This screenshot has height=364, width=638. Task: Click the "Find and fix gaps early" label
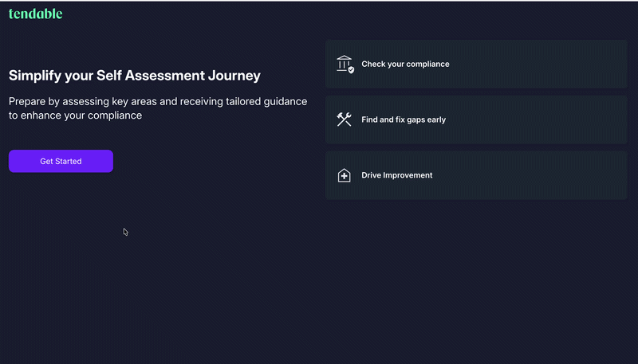404,119
